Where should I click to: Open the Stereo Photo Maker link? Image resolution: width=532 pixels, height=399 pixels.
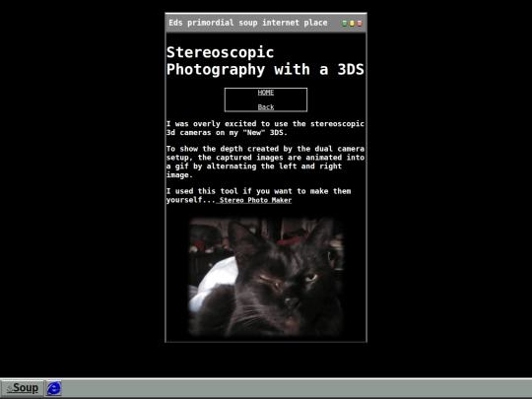[254, 200]
